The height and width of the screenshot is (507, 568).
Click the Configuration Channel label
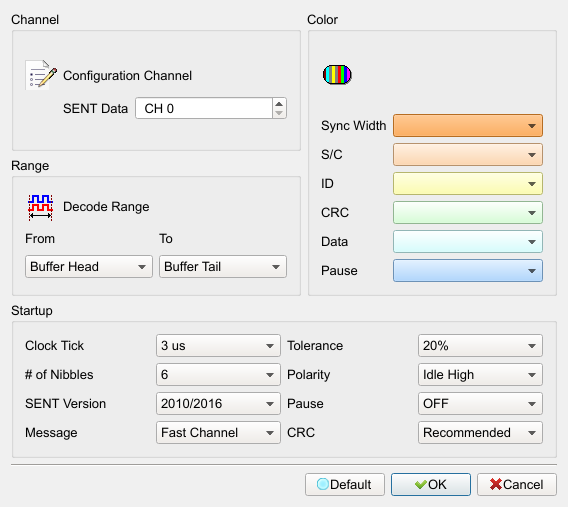click(127, 76)
